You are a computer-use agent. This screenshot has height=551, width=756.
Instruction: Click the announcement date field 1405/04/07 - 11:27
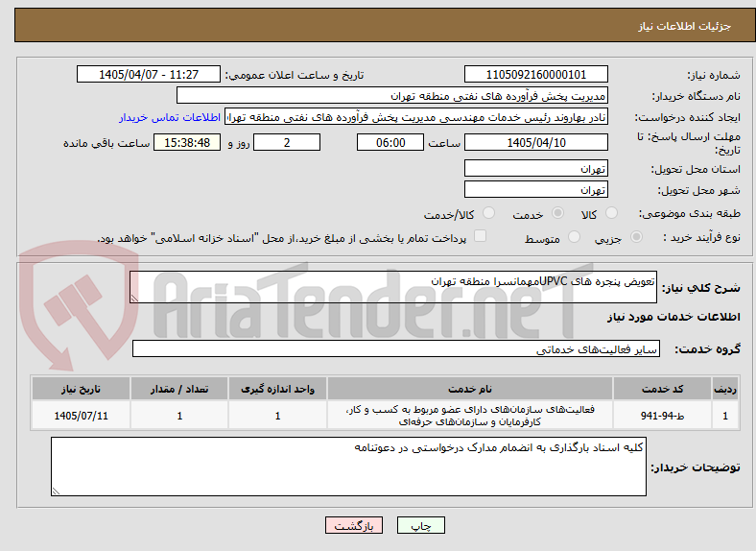pyautogui.click(x=149, y=74)
